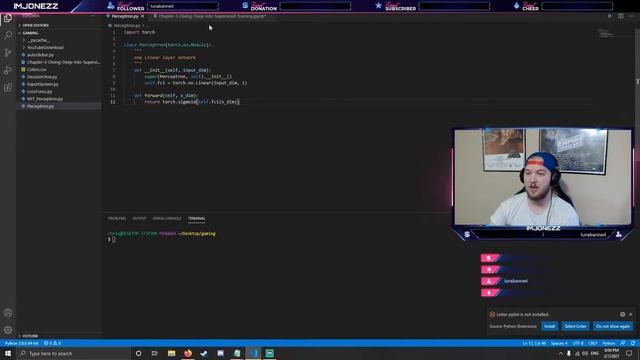Open the pylint notification gear icon
640x360 pixels.
pos(622,314)
